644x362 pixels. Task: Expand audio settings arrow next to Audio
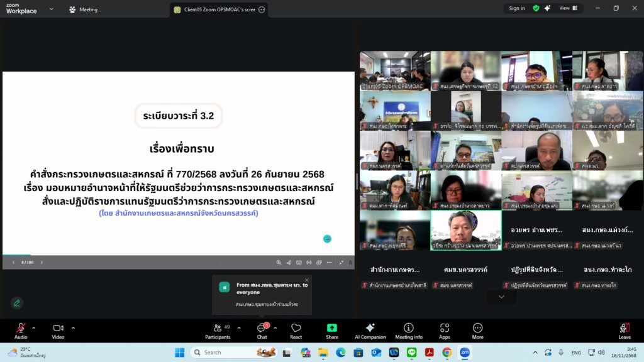[34, 327]
